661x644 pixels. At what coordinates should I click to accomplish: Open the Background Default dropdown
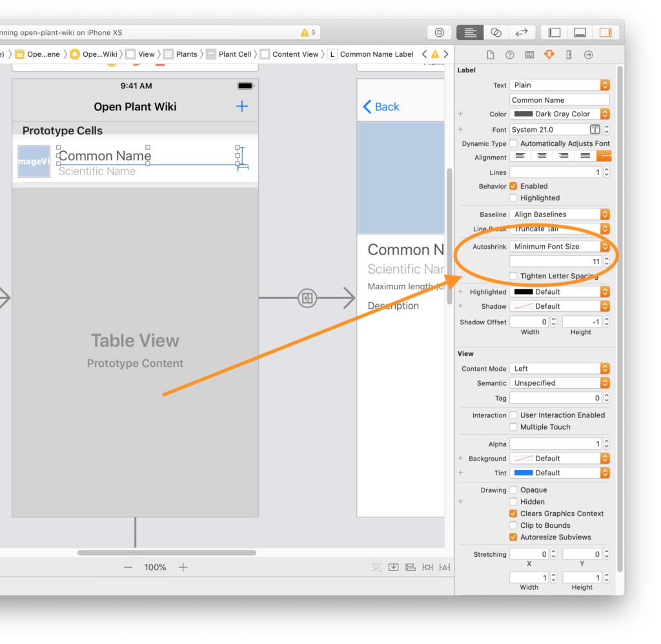[560, 459]
